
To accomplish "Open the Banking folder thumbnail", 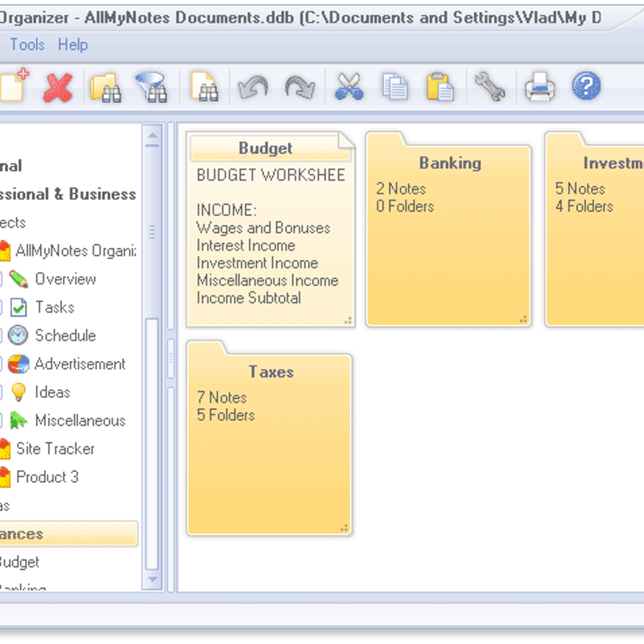I will [x=448, y=229].
